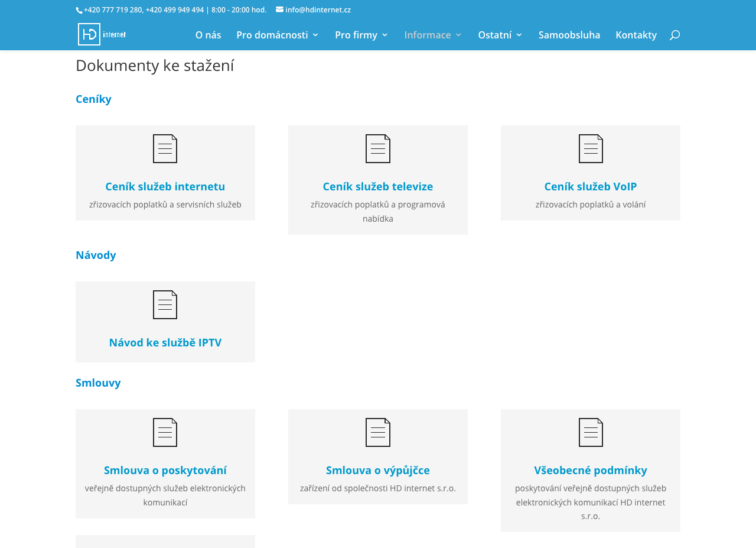The image size is (756, 548).
Task: Click document icon above Smlouva o výpůjčce
Action: (x=378, y=432)
